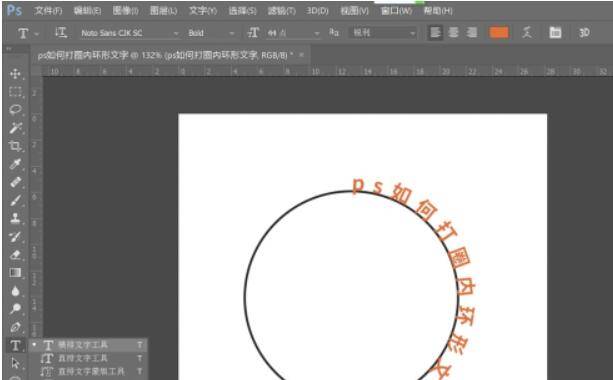Open the warp text icon

[527, 32]
